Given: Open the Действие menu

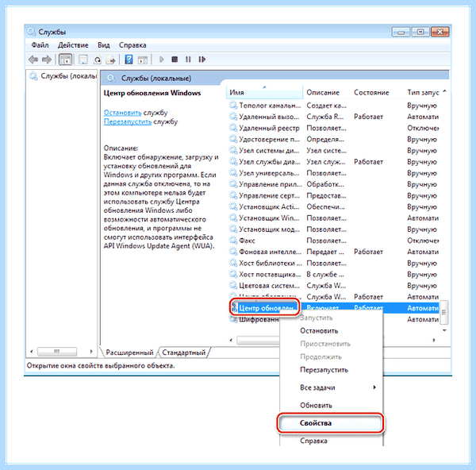Looking at the screenshot, I should tap(73, 45).
